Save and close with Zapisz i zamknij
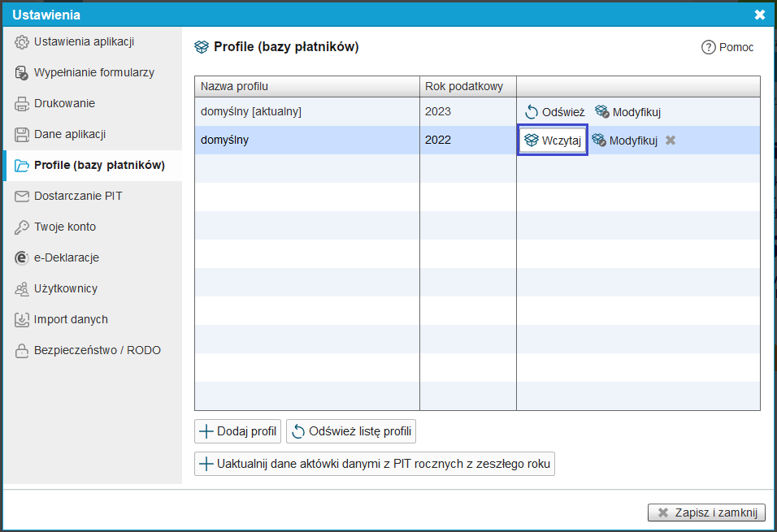This screenshot has width=777, height=532. coord(706,513)
